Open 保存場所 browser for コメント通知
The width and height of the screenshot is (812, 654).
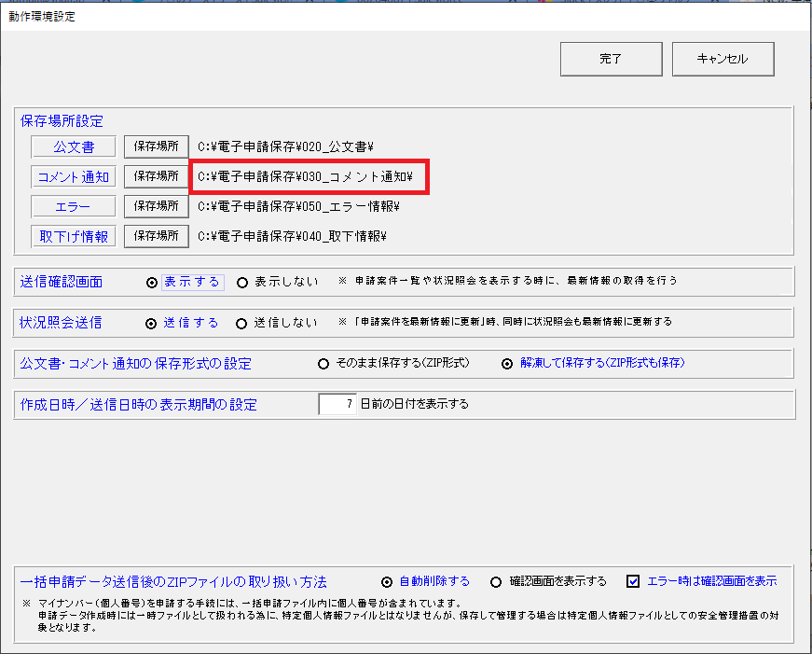(x=156, y=176)
